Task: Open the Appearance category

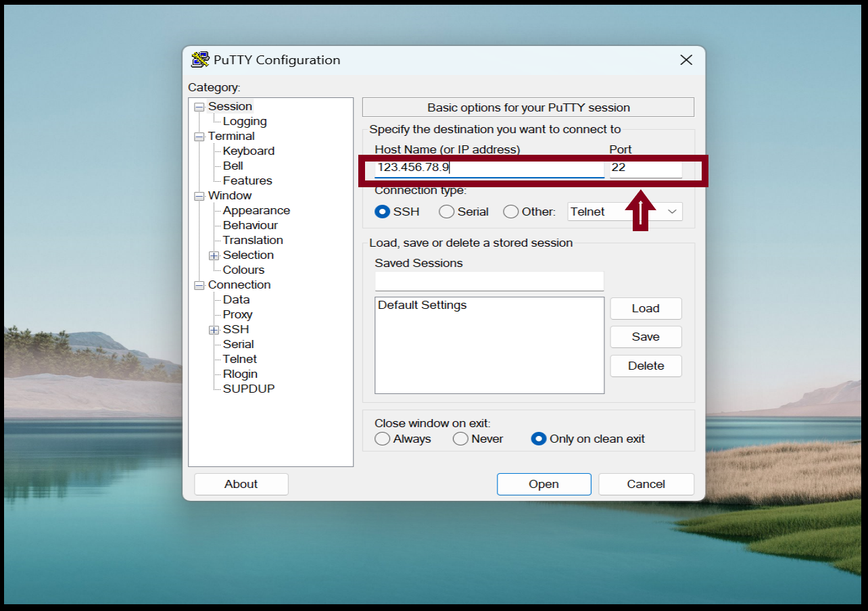Action: (256, 210)
